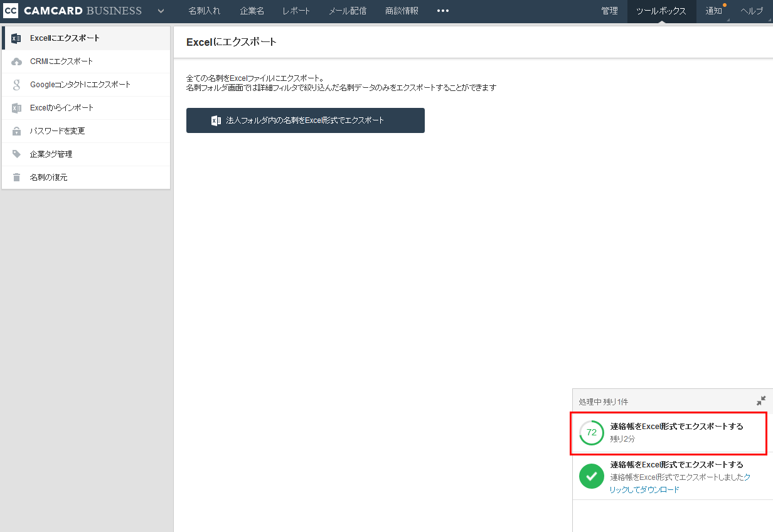
Task: Click 法人フォルダ内の名刺をExcel形式でエクスポート button
Action: tap(306, 120)
